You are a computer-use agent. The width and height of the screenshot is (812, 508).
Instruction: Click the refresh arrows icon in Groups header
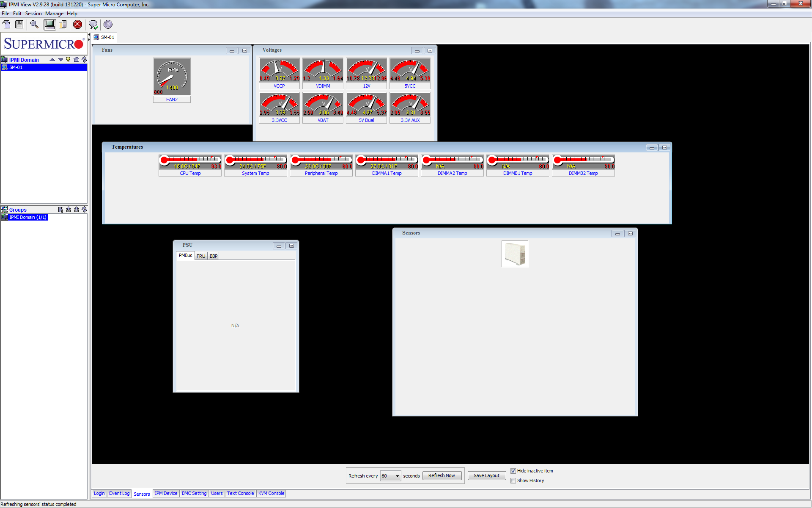[x=84, y=210]
